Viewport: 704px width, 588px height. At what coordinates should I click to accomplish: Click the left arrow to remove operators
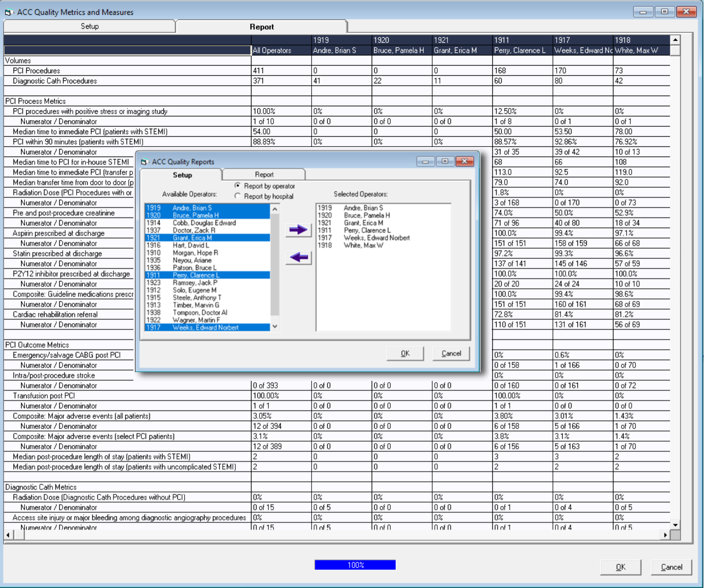tap(298, 257)
